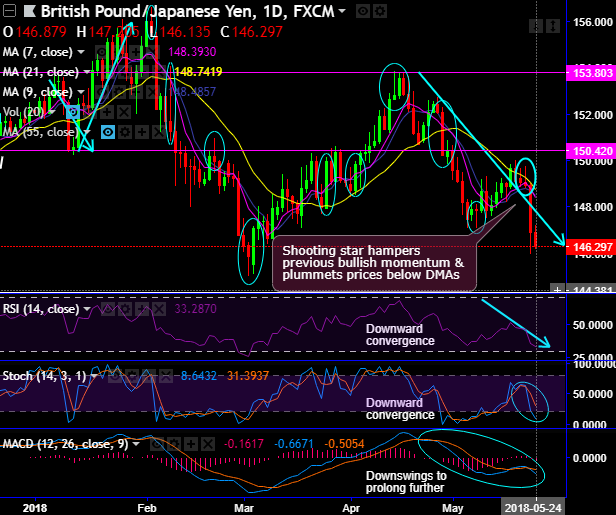Open the MA (9, close) settings gear
This screenshot has height=515, width=616.
point(118,92)
